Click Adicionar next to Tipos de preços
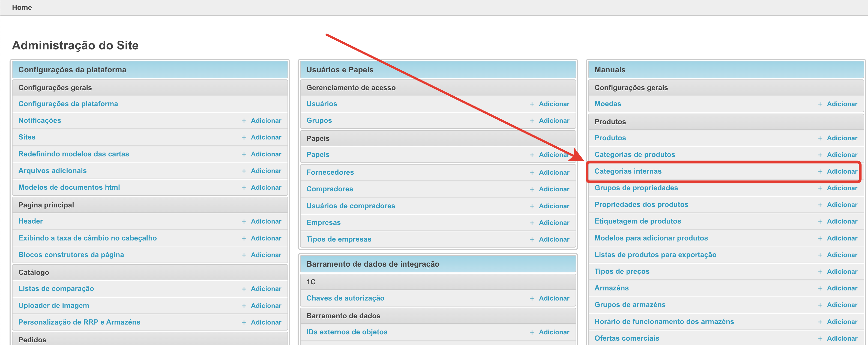The width and height of the screenshot is (868, 345). (x=842, y=272)
